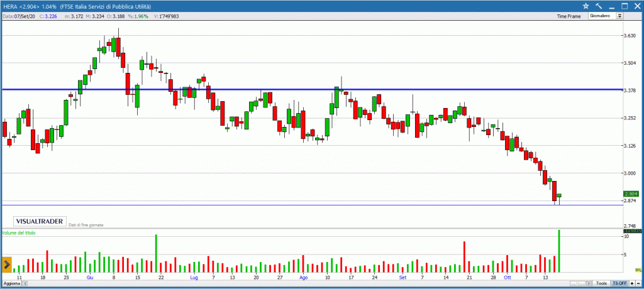Screen dimensions: 644x289
Task: Click the 'V: 1'749'983' volume value
Action: coord(167,16)
